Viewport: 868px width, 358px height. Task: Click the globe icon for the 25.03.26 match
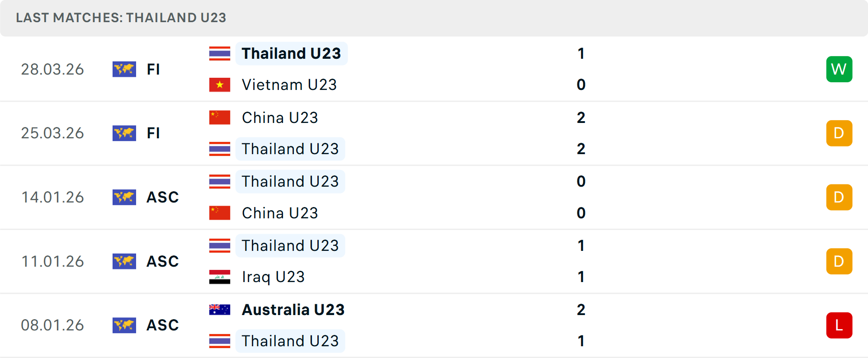coord(124,133)
